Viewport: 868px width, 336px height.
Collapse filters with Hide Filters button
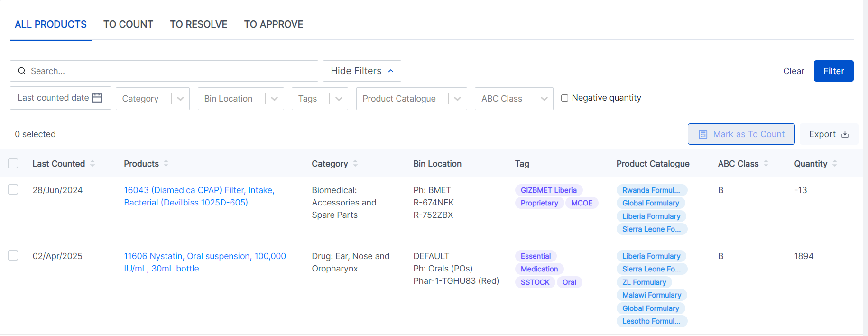(x=362, y=71)
